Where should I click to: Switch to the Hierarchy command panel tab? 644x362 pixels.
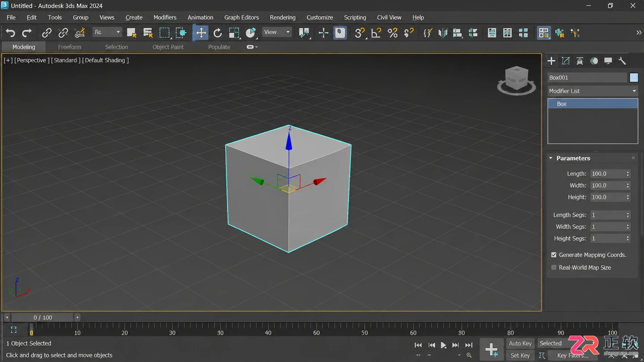pyautogui.click(x=580, y=61)
